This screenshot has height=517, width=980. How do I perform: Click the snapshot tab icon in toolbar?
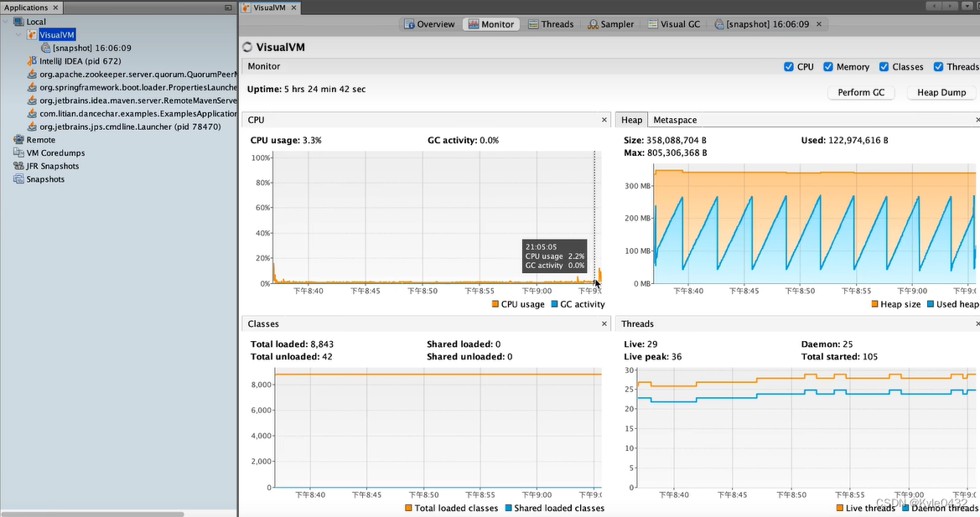pos(719,24)
